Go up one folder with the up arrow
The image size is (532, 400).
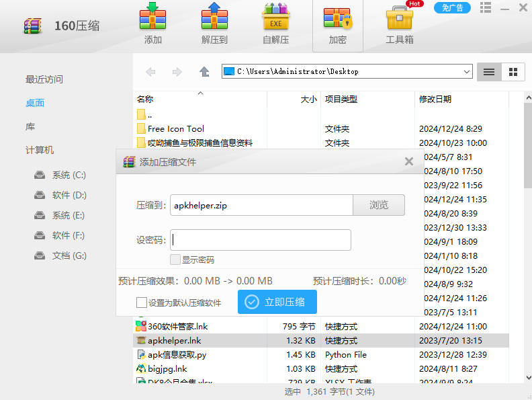204,72
